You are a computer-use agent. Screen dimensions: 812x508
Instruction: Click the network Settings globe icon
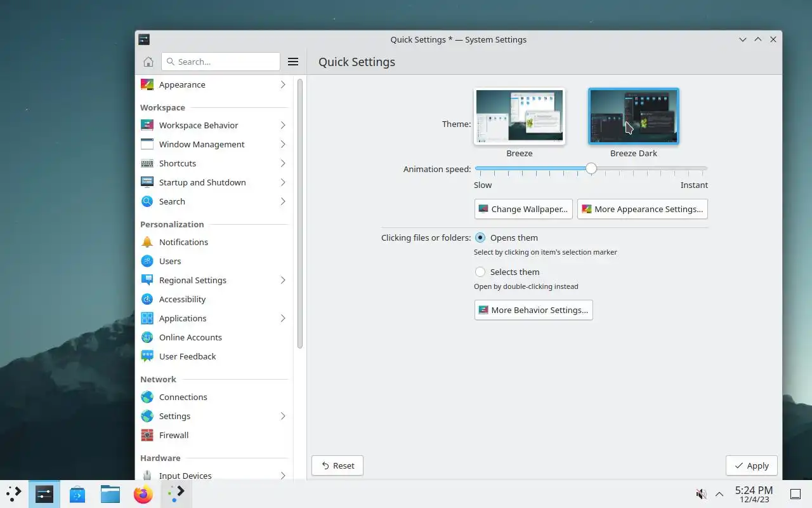coord(147,416)
